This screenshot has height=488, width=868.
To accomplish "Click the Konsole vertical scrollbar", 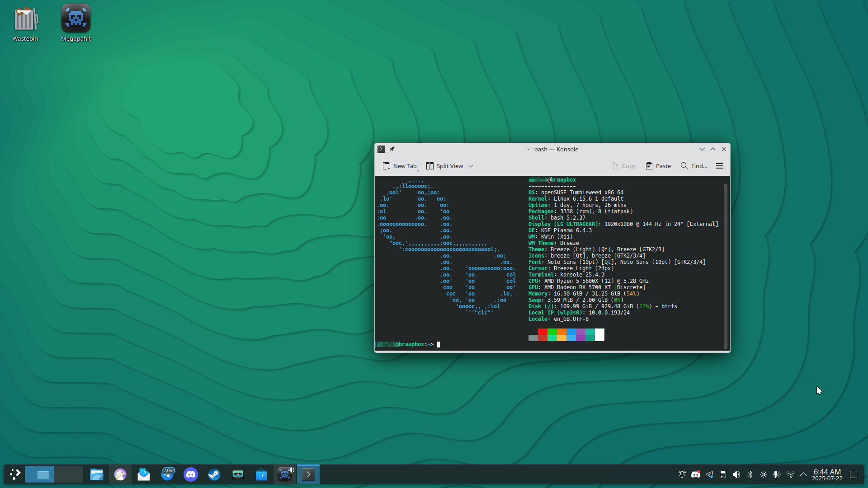I will (725, 267).
